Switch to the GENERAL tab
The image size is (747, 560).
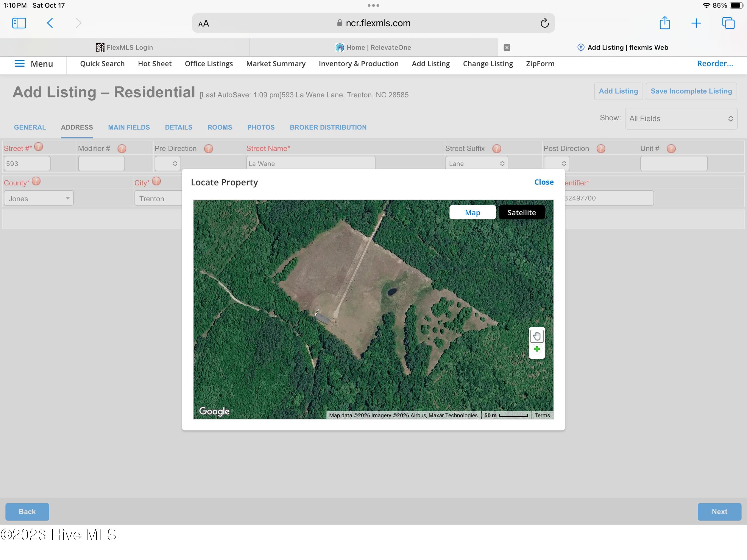pos(30,127)
